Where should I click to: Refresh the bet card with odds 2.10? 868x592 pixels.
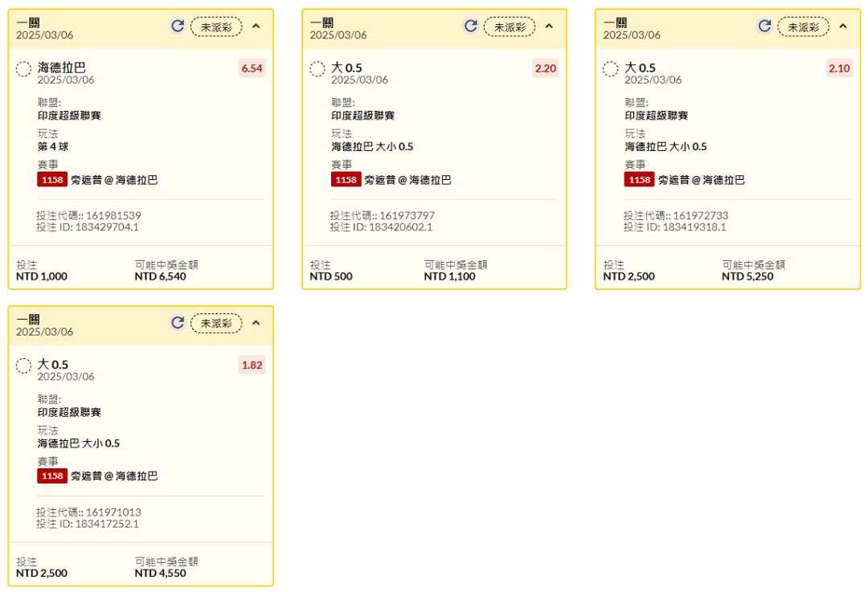click(764, 26)
